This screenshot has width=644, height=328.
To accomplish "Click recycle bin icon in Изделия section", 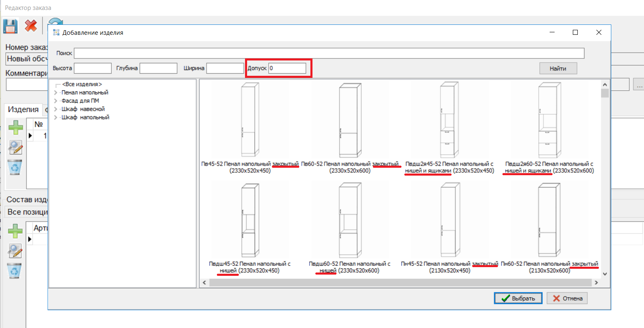I will (16, 167).
